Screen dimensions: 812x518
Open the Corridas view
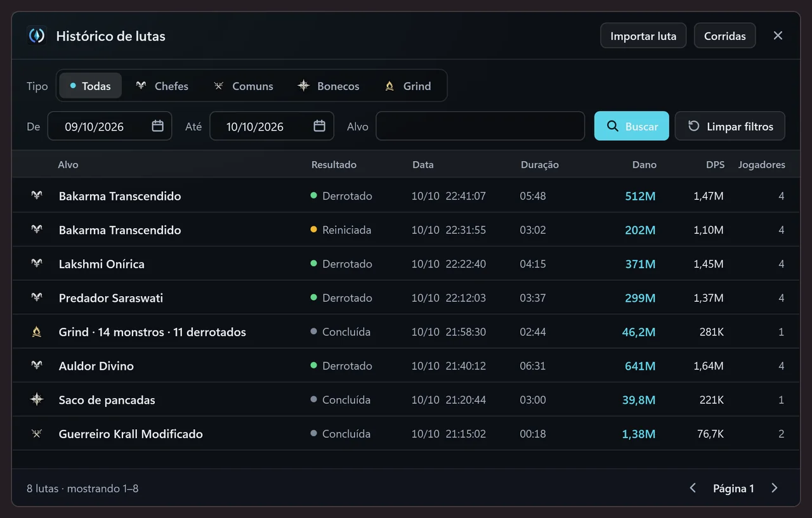725,36
